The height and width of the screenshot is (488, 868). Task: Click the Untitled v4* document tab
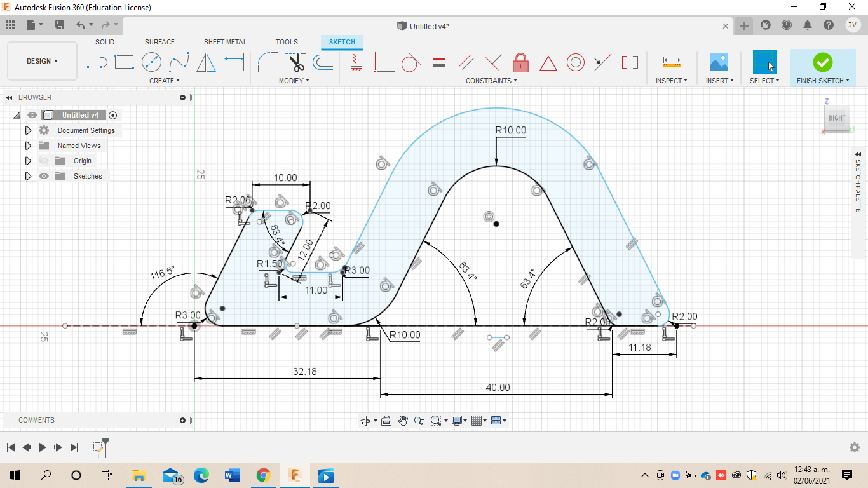point(430,26)
